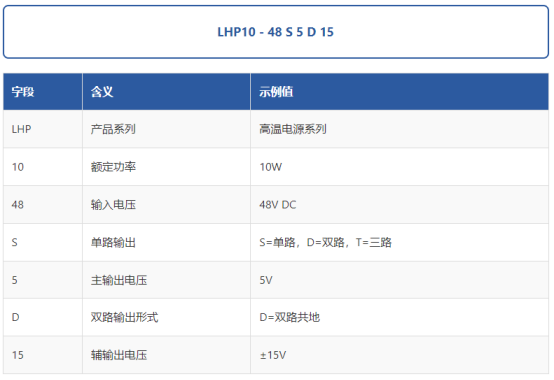Click the S=单路，D=双路，T=三路 value
The height and width of the screenshot is (380, 554).
325,242
